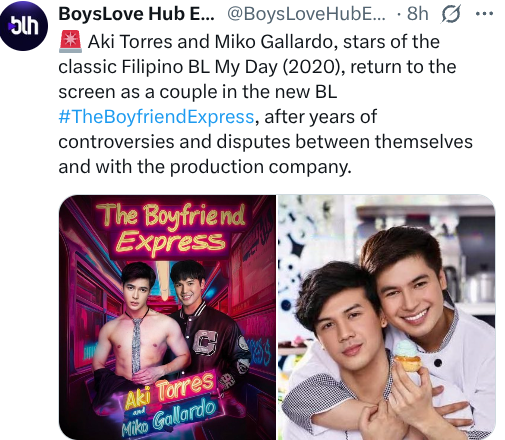505x440 pixels.
Task: Open the cupcake couple photo
Action: pyautogui.click(x=387, y=317)
